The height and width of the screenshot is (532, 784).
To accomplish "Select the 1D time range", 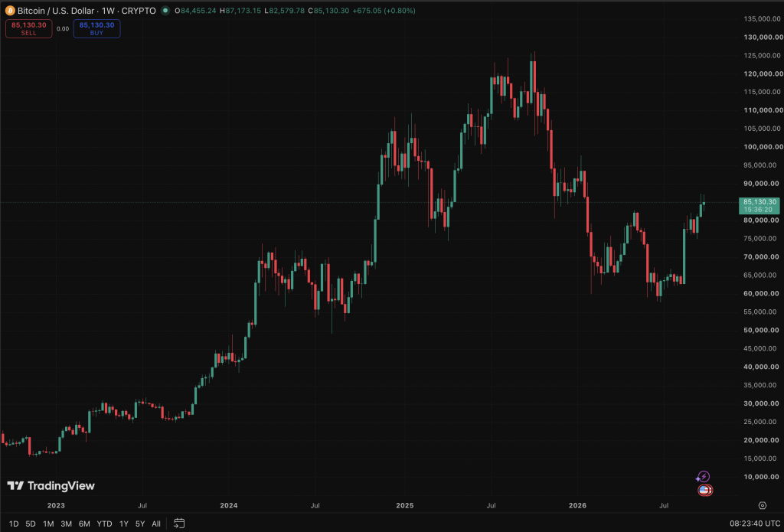I will tap(14, 524).
